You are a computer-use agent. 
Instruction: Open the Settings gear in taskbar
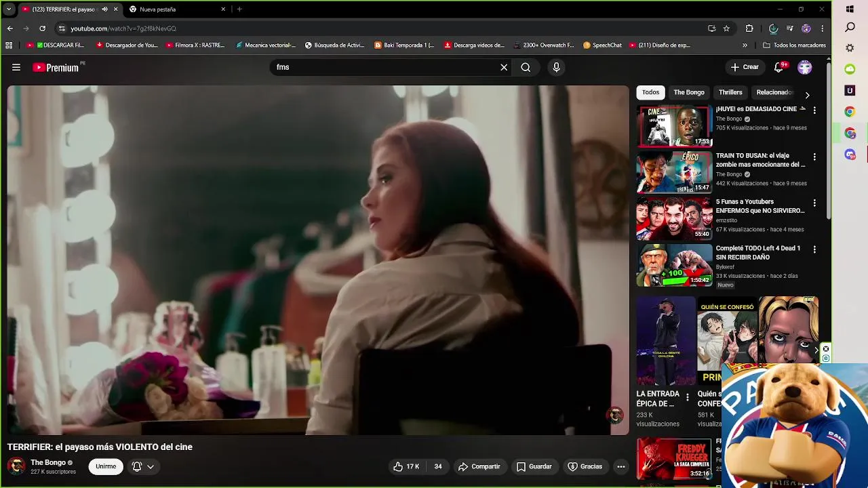coord(850,48)
